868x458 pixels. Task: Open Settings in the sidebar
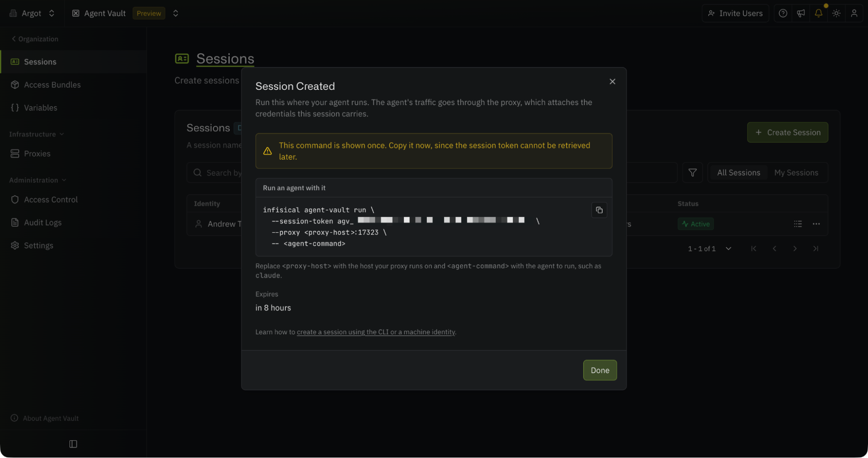pyautogui.click(x=73, y=246)
